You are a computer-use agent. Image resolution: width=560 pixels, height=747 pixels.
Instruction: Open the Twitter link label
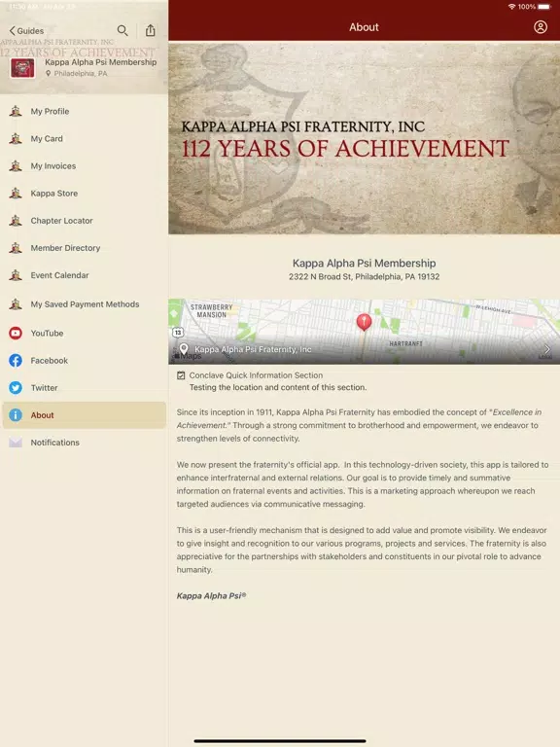coord(45,388)
